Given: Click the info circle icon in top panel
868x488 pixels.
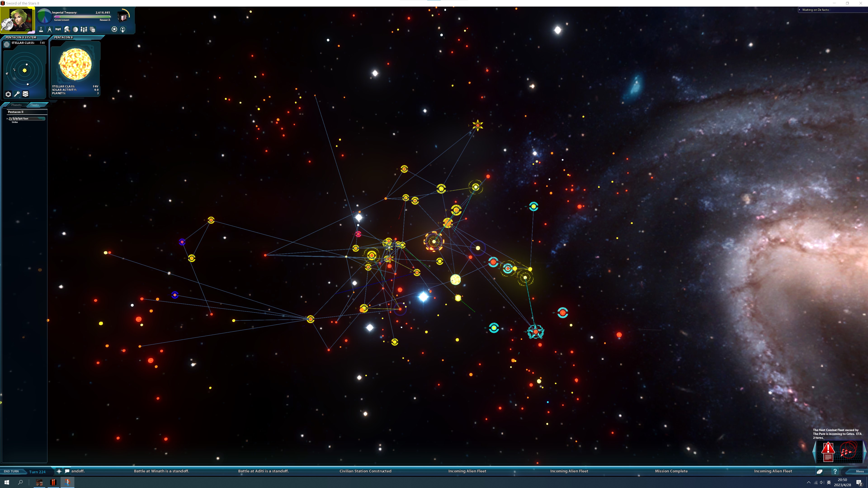Looking at the screenshot, I should click(x=123, y=29).
